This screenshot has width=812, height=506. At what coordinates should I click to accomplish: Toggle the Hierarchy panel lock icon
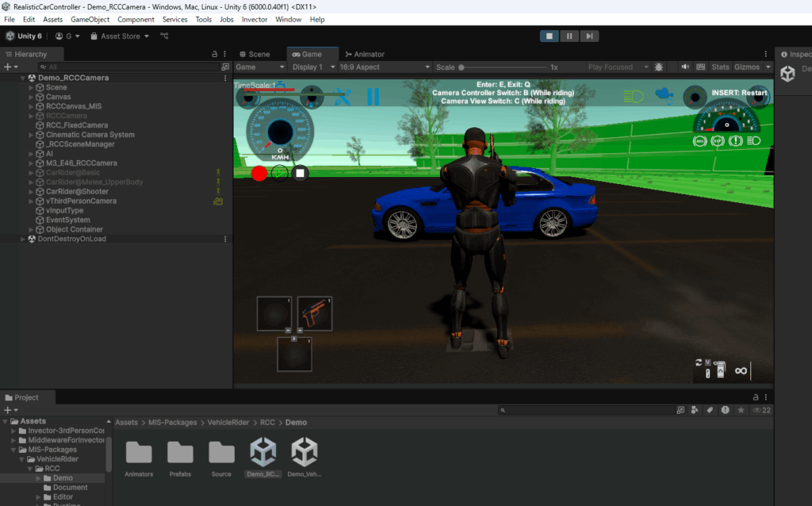point(214,54)
